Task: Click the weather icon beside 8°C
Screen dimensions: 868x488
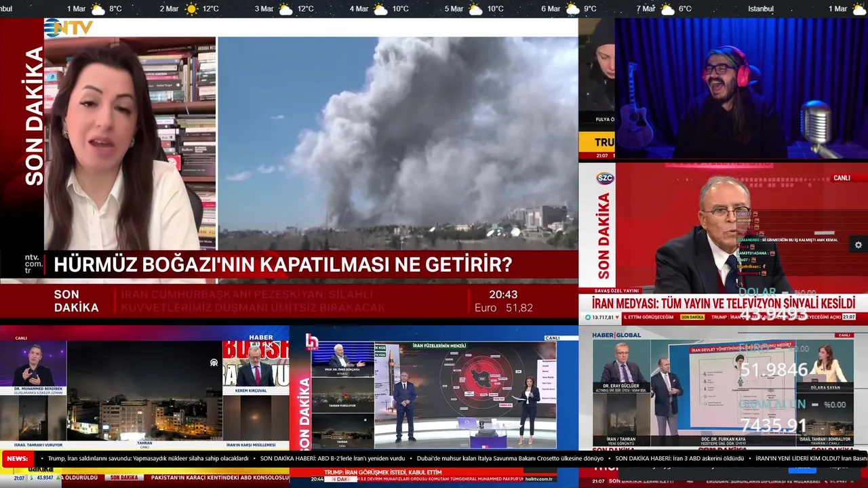Action: [98, 9]
